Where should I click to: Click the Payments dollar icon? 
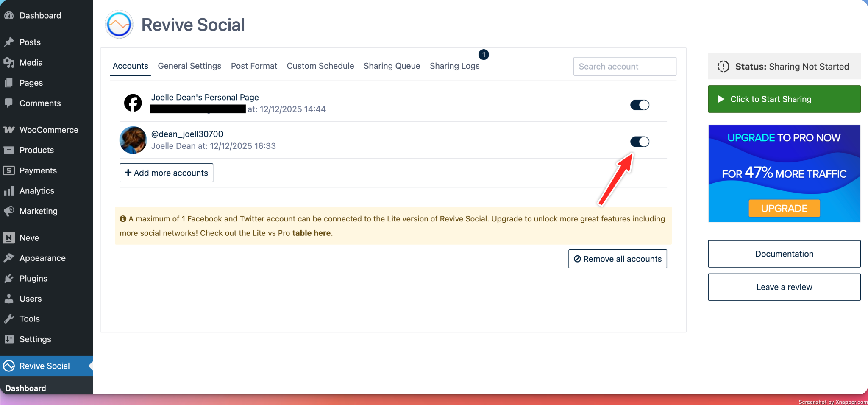click(9, 170)
